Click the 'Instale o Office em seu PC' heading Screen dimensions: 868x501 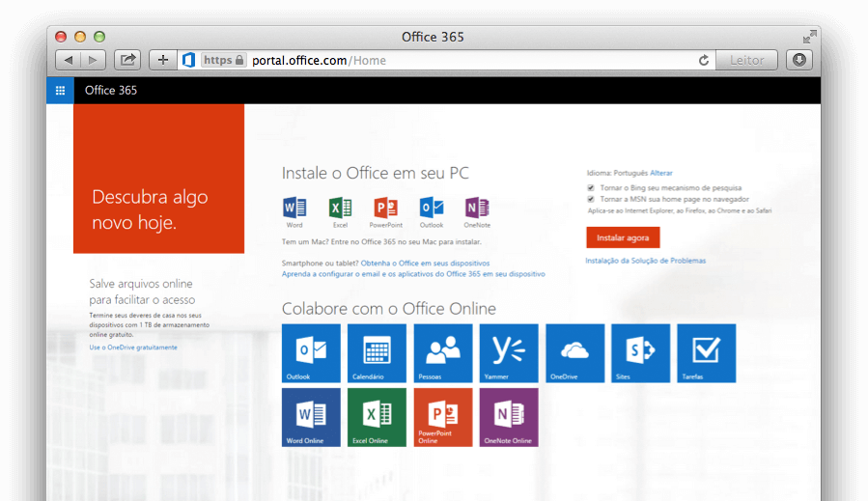(x=376, y=173)
